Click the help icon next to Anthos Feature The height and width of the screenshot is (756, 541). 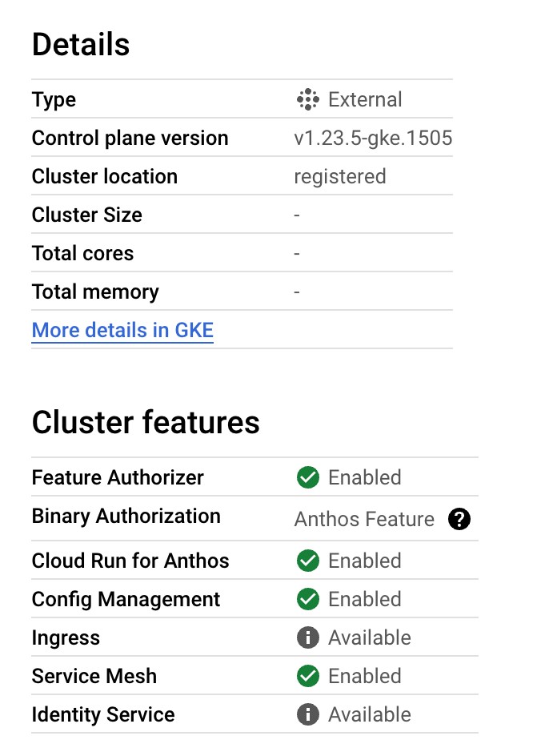coord(459,520)
